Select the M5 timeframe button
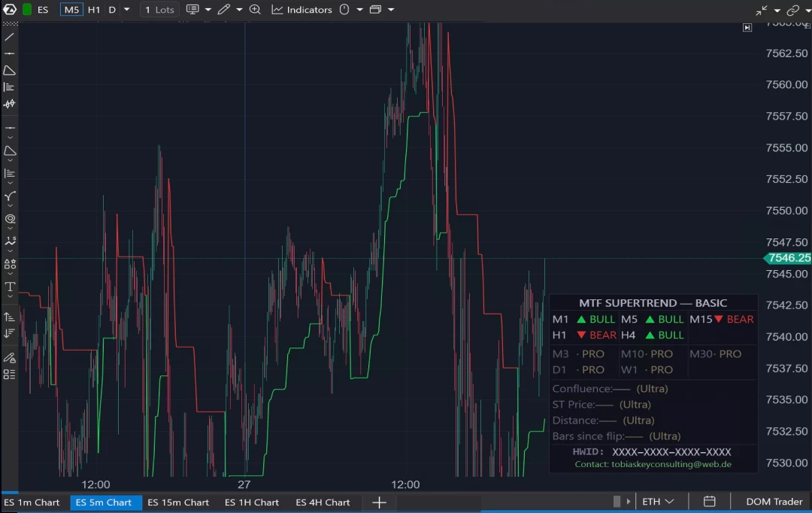Image resolution: width=812 pixels, height=513 pixels. (x=71, y=9)
